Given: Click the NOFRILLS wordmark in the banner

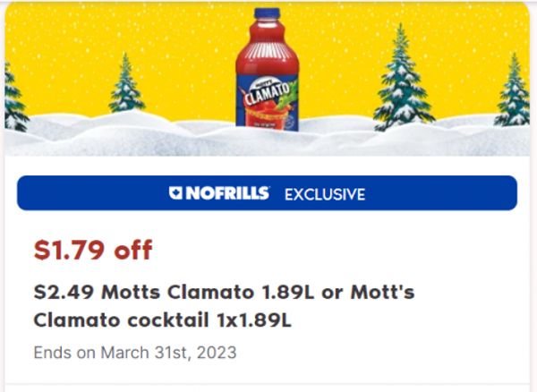Looking at the screenshot, I should coord(227,193).
